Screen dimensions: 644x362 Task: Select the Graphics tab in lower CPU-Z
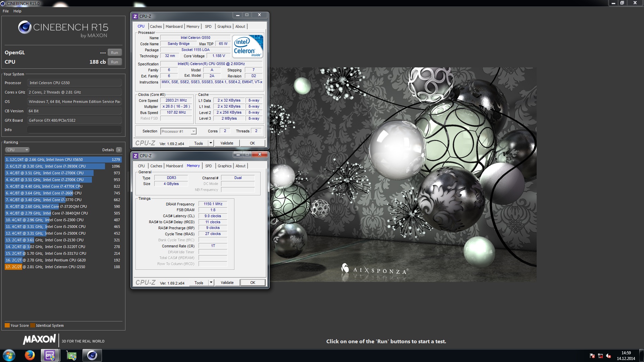(x=225, y=166)
